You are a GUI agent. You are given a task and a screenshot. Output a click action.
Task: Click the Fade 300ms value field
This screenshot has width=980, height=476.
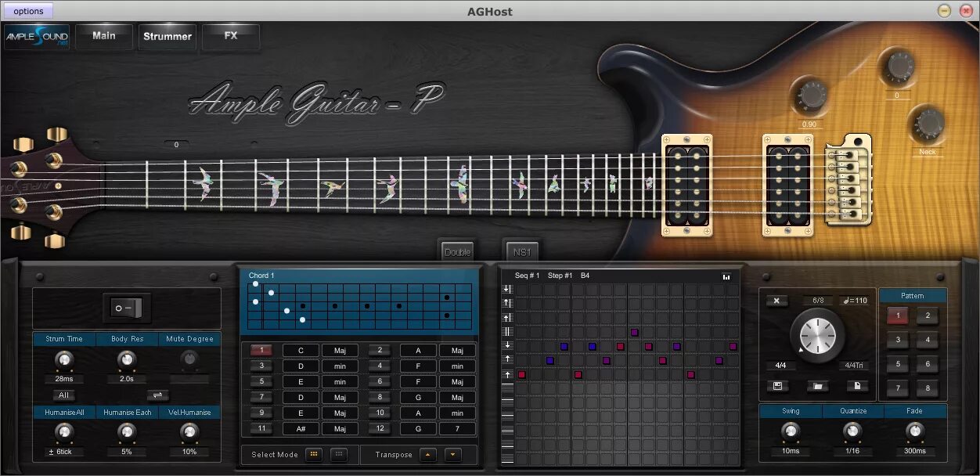coord(914,451)
